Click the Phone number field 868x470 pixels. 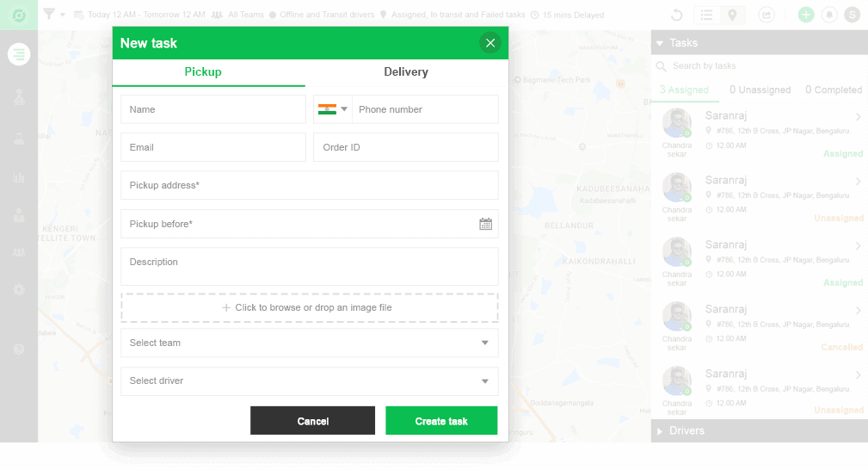click(425, 109)
